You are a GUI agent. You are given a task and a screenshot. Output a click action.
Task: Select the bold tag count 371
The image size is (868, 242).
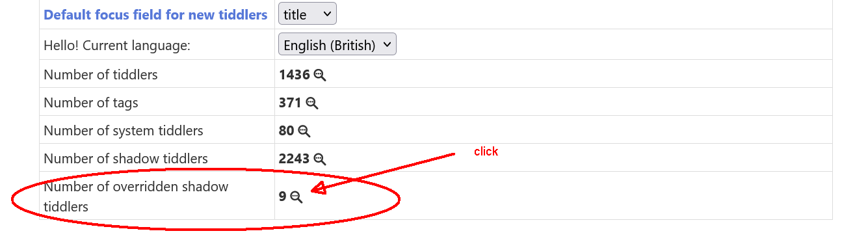290,103
